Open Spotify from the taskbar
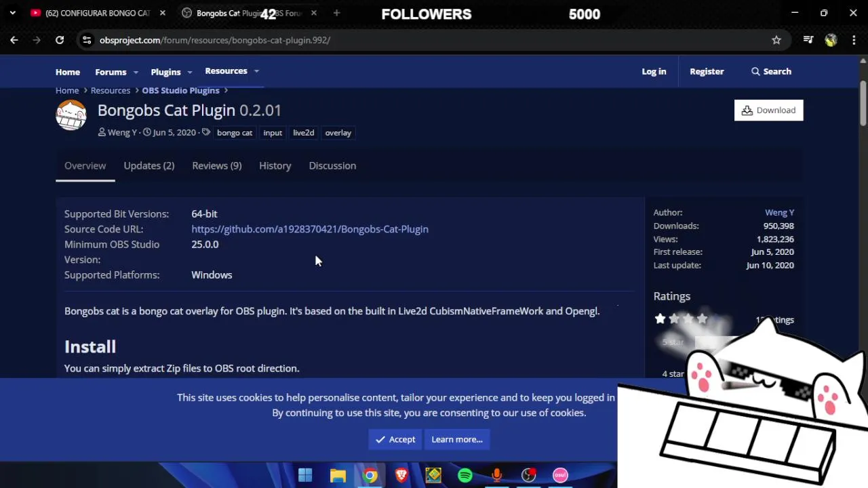 pos(465,475)
